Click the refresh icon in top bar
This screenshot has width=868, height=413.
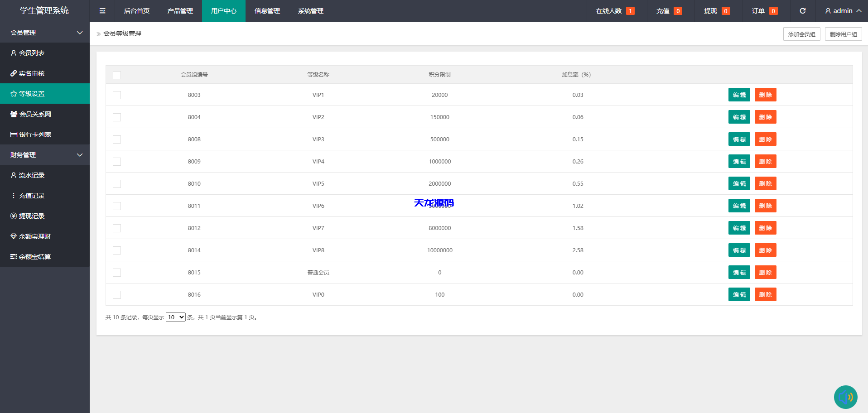(x=802, y=11)
